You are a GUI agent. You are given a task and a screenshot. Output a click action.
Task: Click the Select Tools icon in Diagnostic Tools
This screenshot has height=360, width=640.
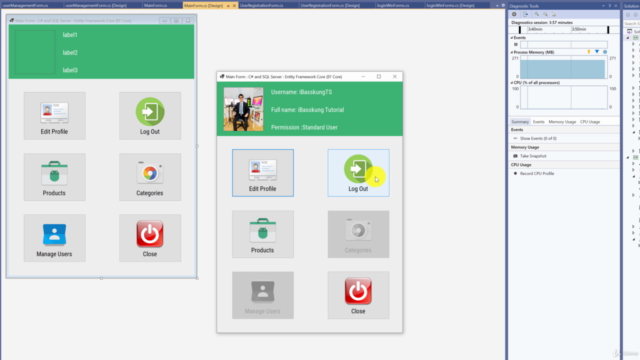point(526,14)
